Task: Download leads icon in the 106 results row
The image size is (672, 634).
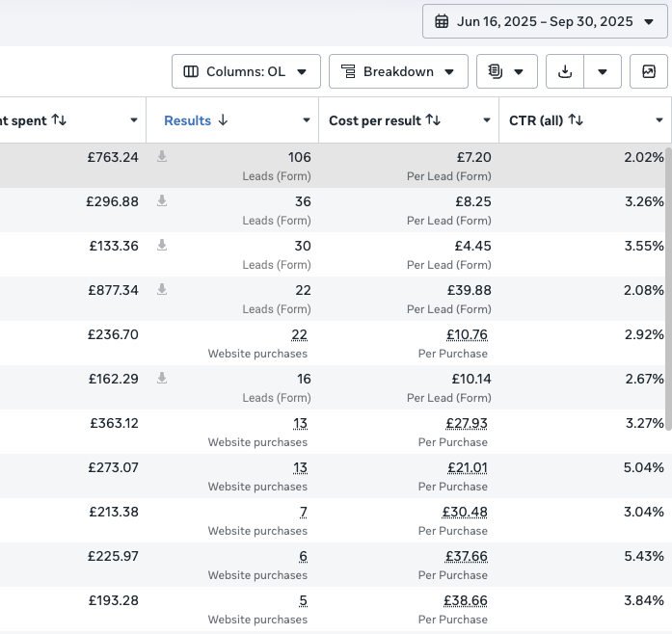Action: pyautogui.click(x=162, y=156)
